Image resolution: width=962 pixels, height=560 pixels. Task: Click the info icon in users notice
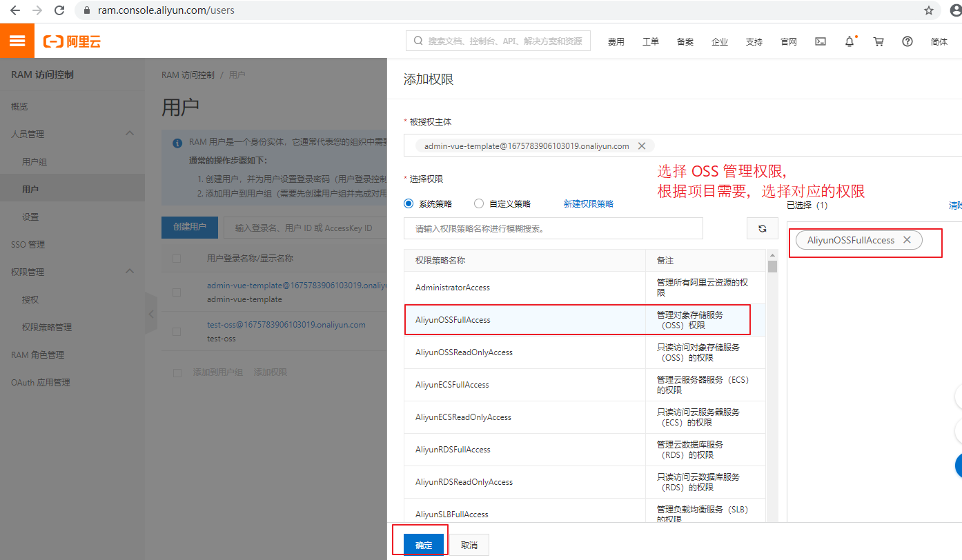click(177, 143)
